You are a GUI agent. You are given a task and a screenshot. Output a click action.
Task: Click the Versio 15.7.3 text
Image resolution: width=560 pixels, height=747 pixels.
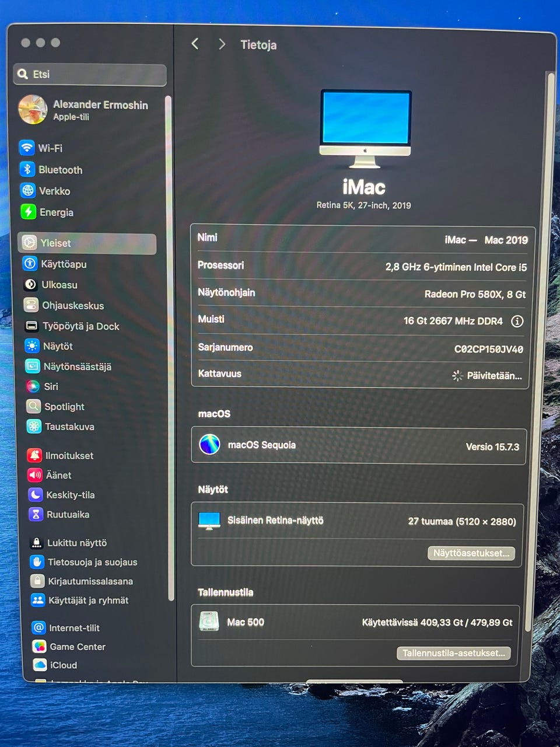pos(492,447)
